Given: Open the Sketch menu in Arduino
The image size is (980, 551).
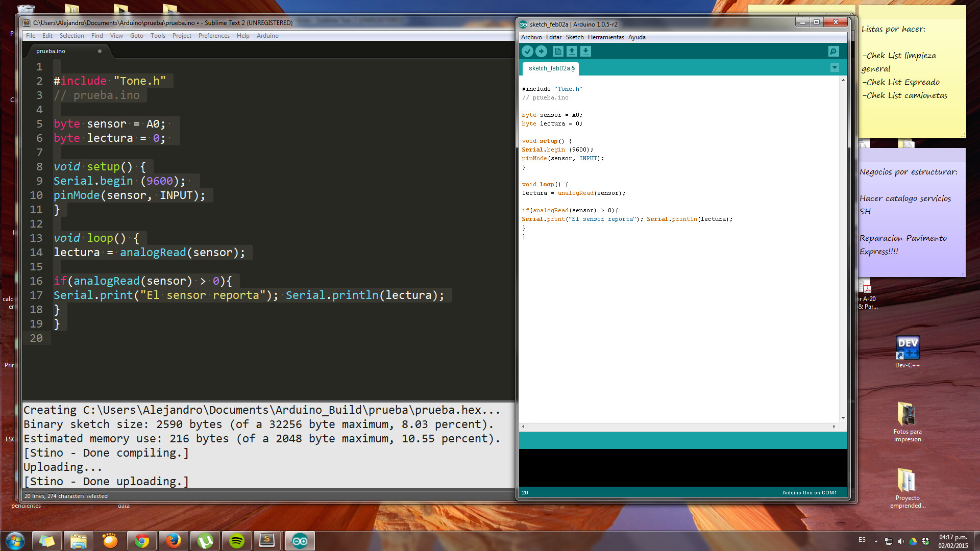Looking at the screenshot, I should coord(574,37).
